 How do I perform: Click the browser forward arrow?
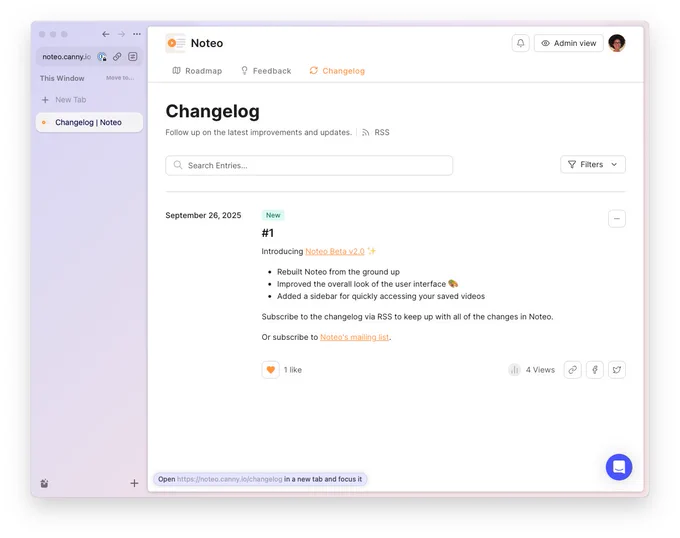(x=121, y=34)
